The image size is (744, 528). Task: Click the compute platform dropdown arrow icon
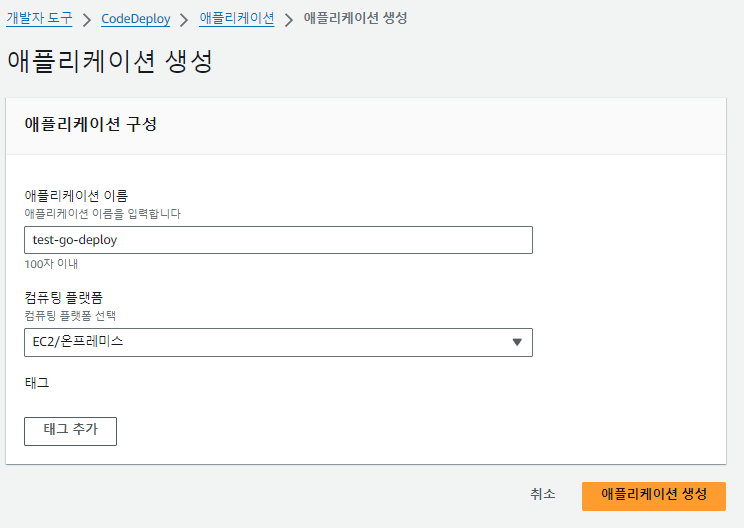click(517, 342)
